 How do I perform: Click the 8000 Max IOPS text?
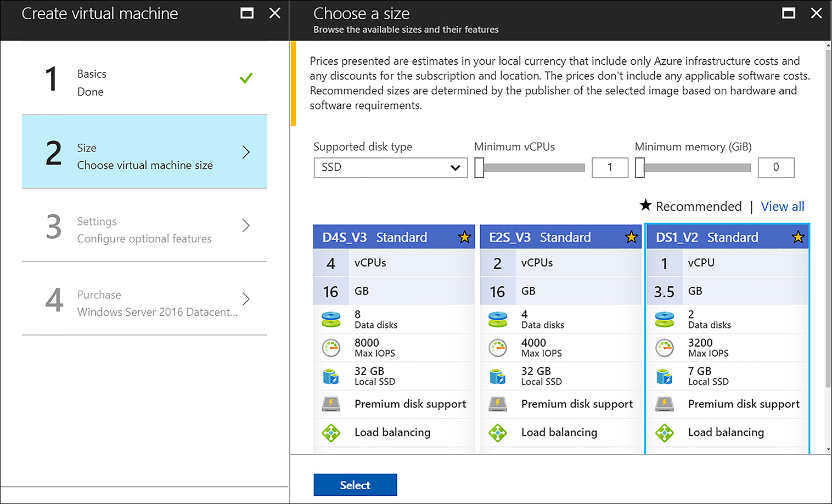[375, 348]
